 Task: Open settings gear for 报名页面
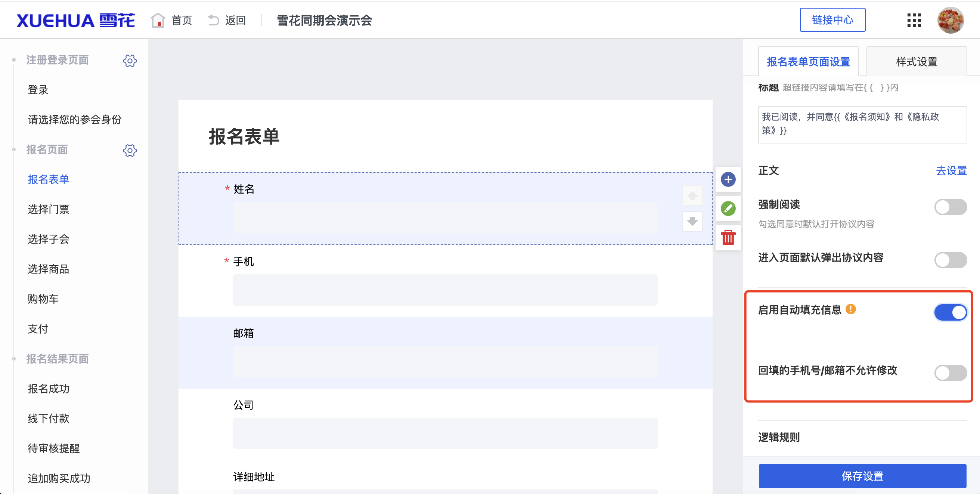pyautogui.click(x=130, y=150)
